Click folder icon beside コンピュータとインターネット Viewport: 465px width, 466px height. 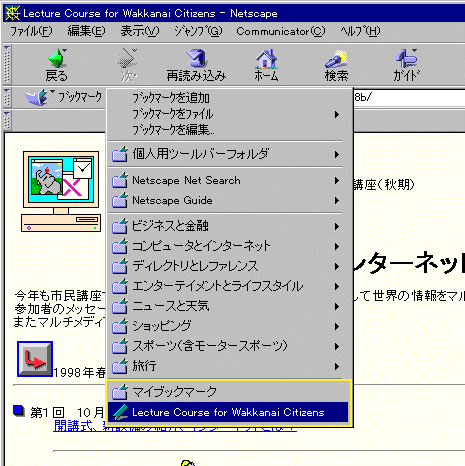pos(120,246)
